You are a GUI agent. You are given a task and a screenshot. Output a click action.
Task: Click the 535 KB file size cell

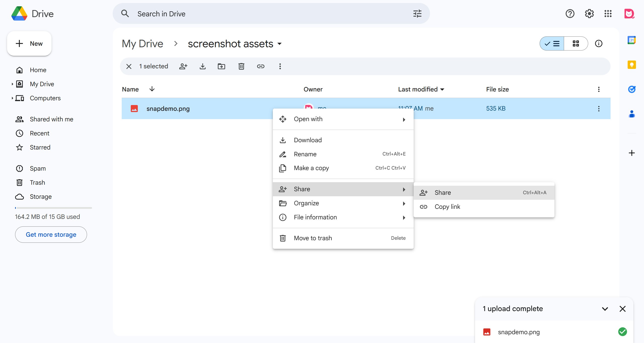496,108
